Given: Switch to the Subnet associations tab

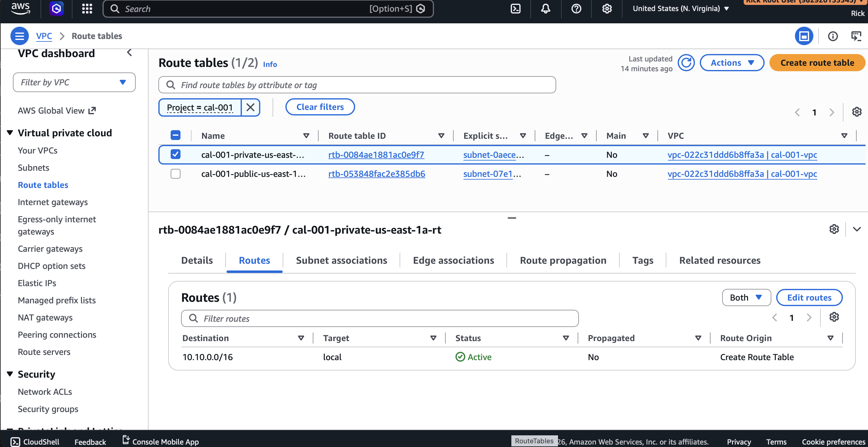Looking at the screenshot, I should click(x=341, y=260).
